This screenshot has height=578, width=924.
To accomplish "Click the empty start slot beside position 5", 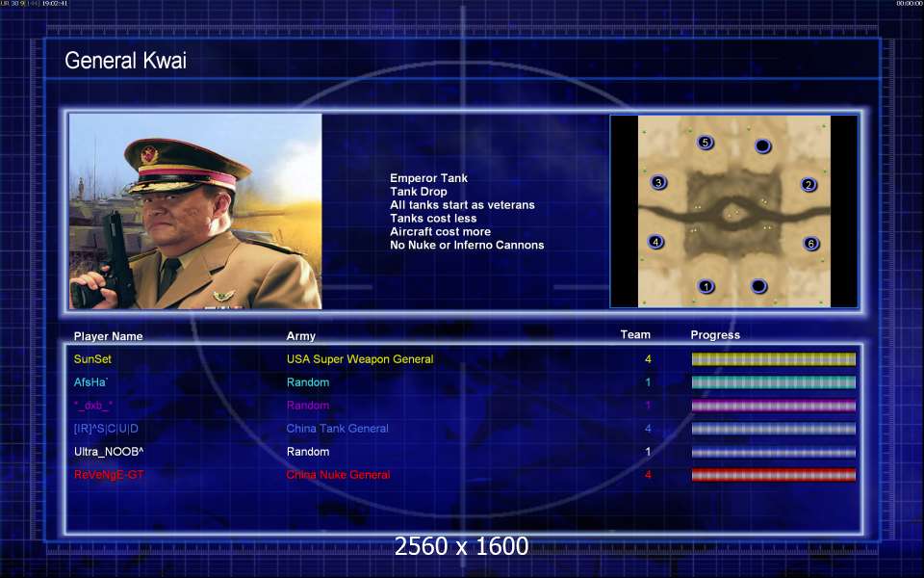I will [762, 145].
